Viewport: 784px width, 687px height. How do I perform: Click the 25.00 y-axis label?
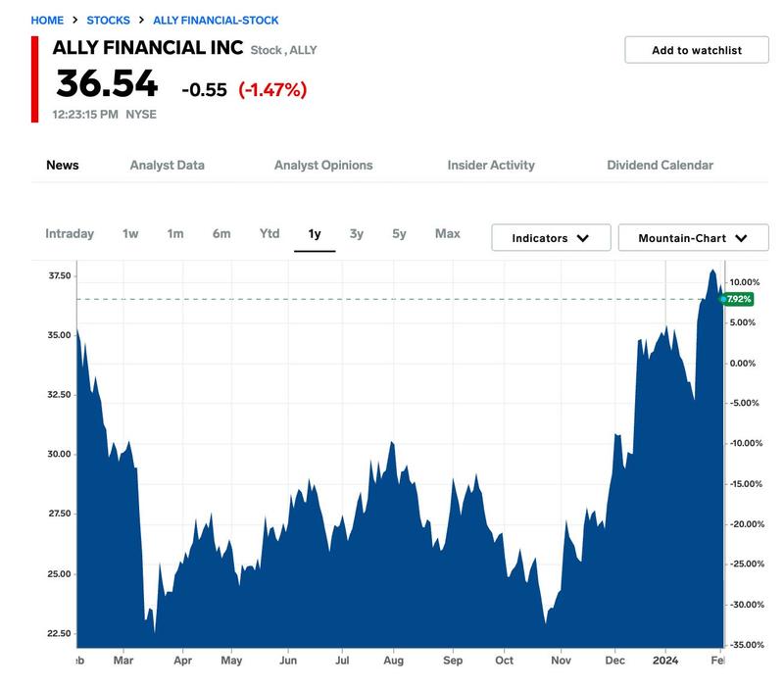(x=60, y=574)
